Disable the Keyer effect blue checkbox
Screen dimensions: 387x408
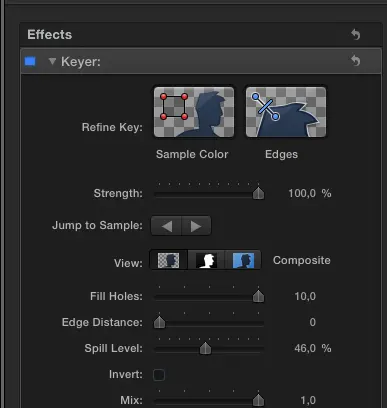coord(30,61)
